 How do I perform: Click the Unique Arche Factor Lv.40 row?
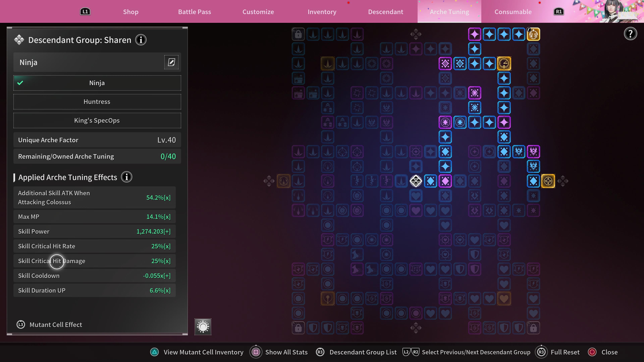97,140
